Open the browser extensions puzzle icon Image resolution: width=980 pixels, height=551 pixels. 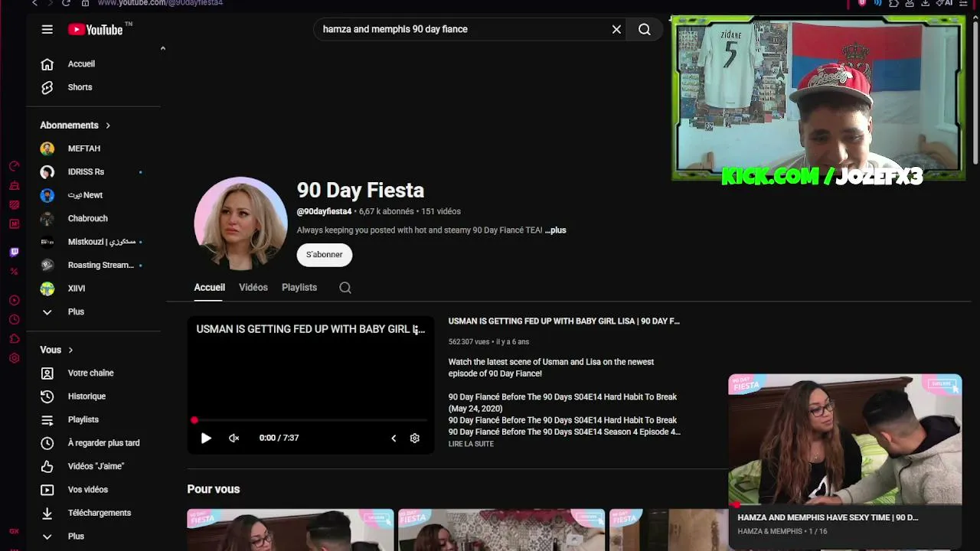point(893,3)
